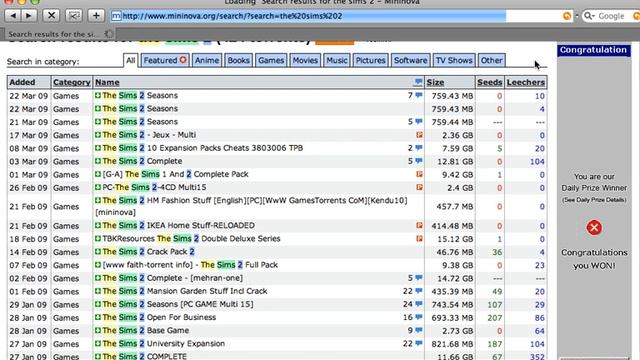
Task: Go forward using the browser forward arrow
Action: pyautogui.click(x=29, y=16)
